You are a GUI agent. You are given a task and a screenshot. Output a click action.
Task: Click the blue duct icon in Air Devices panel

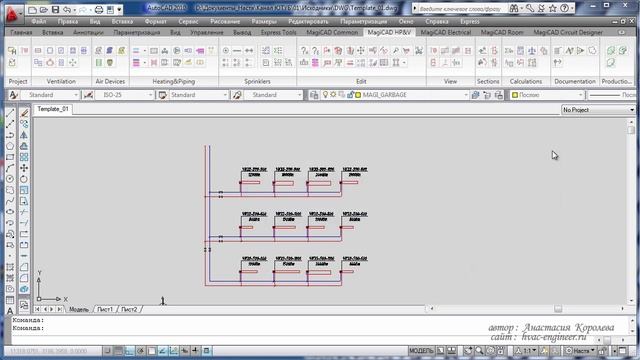[109, 51]
